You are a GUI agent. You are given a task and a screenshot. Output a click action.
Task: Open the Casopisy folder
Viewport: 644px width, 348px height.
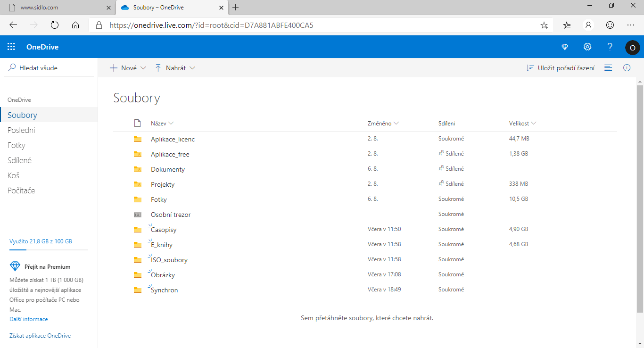click(x=163, y=229)
